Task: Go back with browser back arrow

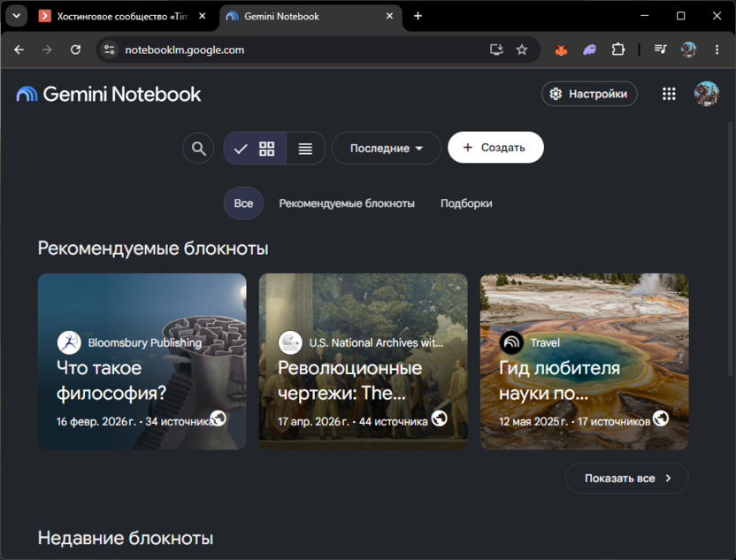Action: click(19, 50)
